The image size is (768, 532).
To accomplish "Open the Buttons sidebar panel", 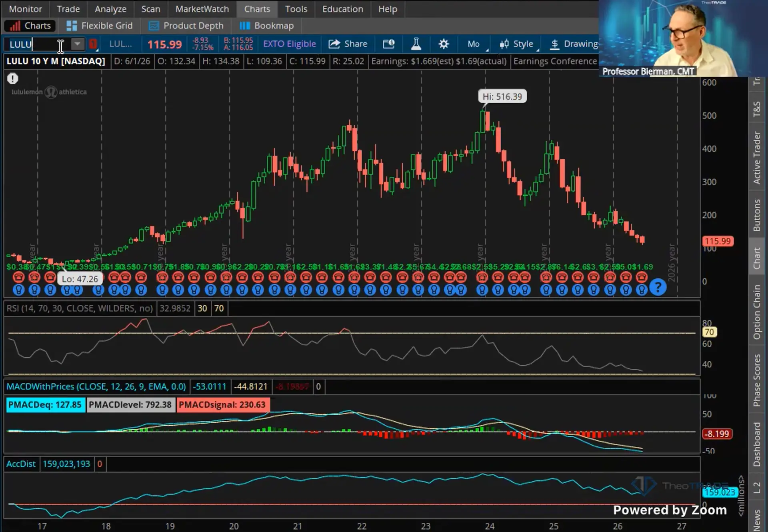I will coord(757,215).
